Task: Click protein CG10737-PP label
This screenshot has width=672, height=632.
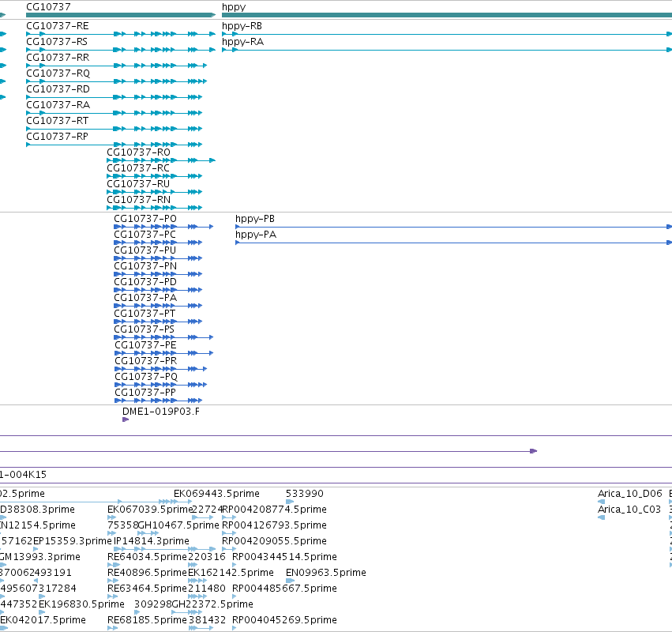Action: pyautogui.click(x=145, y=393)
